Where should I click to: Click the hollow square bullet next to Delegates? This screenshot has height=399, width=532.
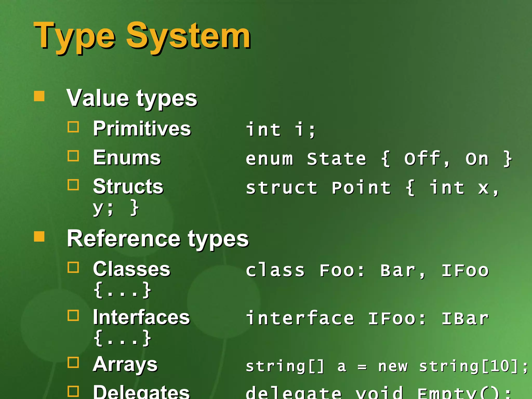pos(73,391)
